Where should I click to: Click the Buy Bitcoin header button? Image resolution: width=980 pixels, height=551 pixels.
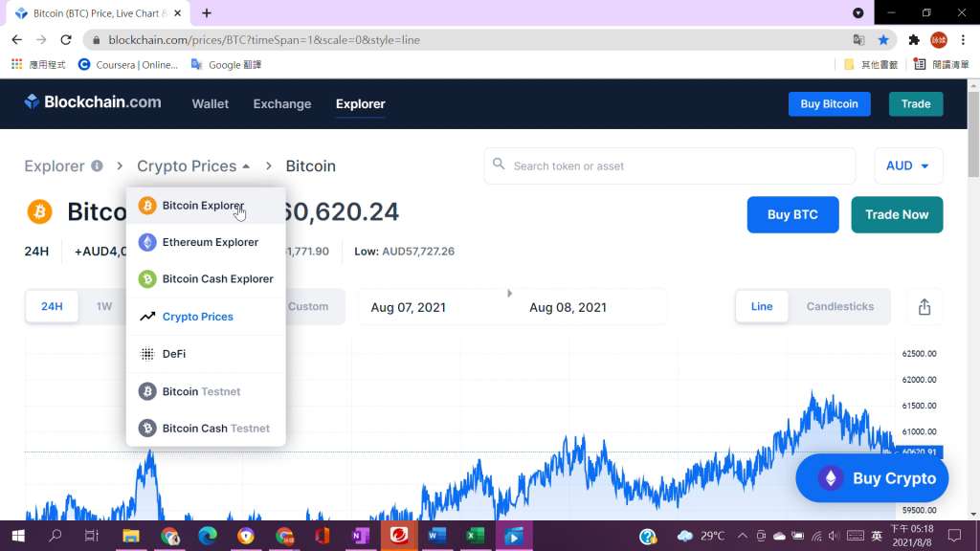830,103
